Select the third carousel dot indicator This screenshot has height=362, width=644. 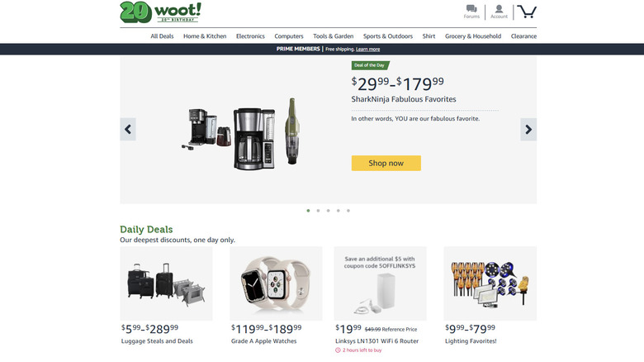pos(328,211)
